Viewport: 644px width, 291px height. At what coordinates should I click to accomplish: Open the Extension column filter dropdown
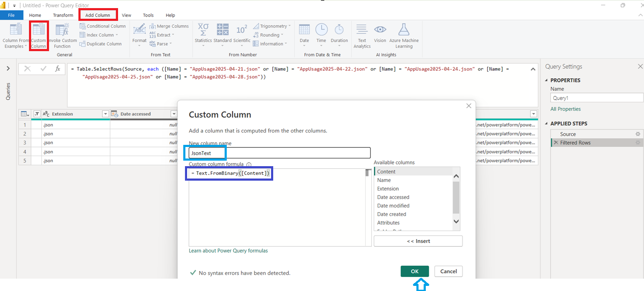click(x=105, y=114)
